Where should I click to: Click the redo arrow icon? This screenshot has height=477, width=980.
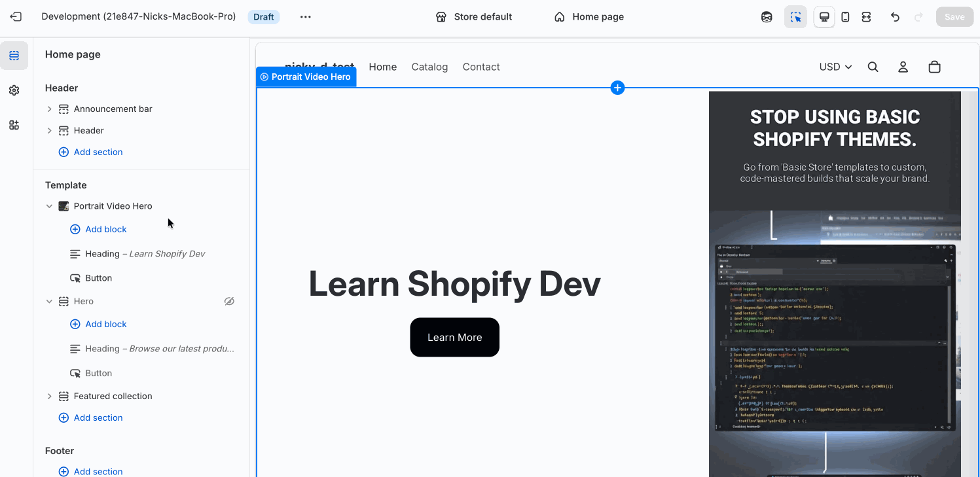coord(918,17)
